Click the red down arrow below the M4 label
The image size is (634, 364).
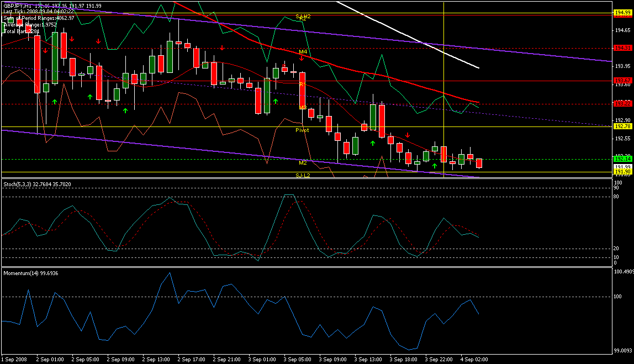pyautogui.click(x=301, y=58)
